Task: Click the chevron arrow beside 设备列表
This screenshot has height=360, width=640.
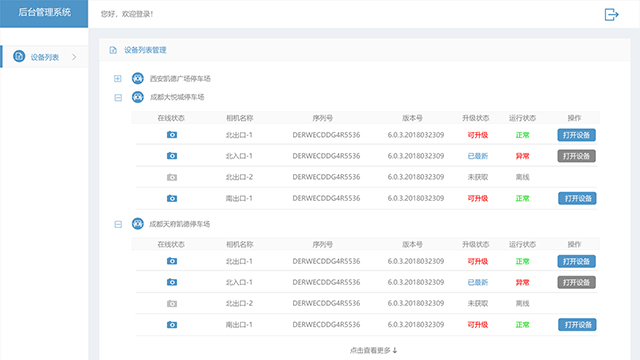Action: pyautogui.click(x=74, y=57)
